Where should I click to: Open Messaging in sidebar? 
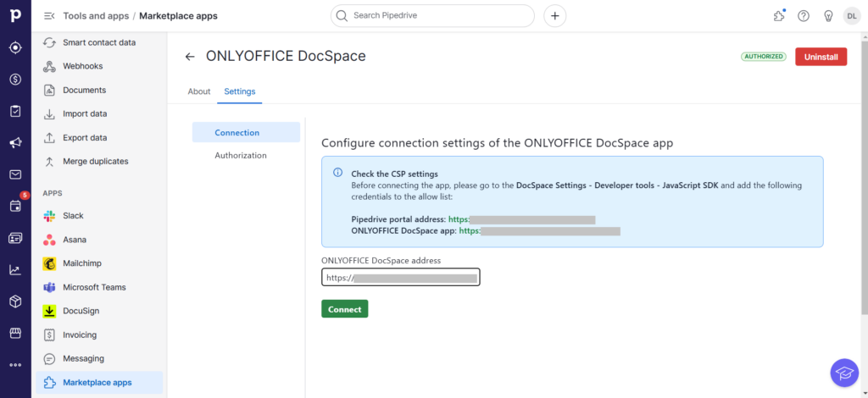point(99,359)
